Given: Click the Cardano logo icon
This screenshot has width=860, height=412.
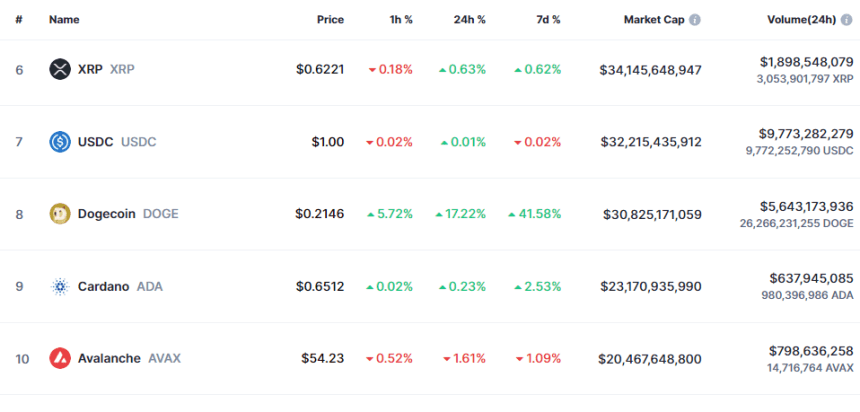Looking at the screenshot, I should (60, 286).
